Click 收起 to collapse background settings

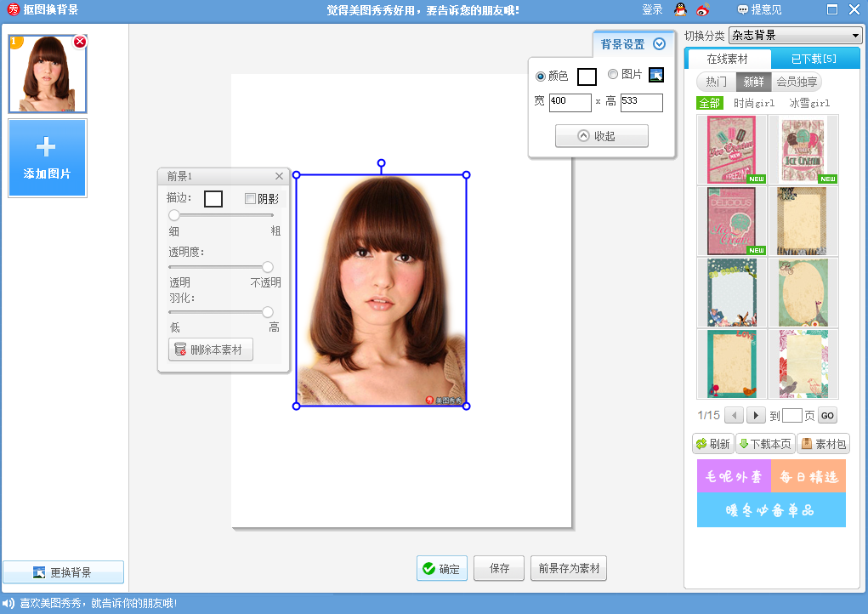(x=601, y=136)
